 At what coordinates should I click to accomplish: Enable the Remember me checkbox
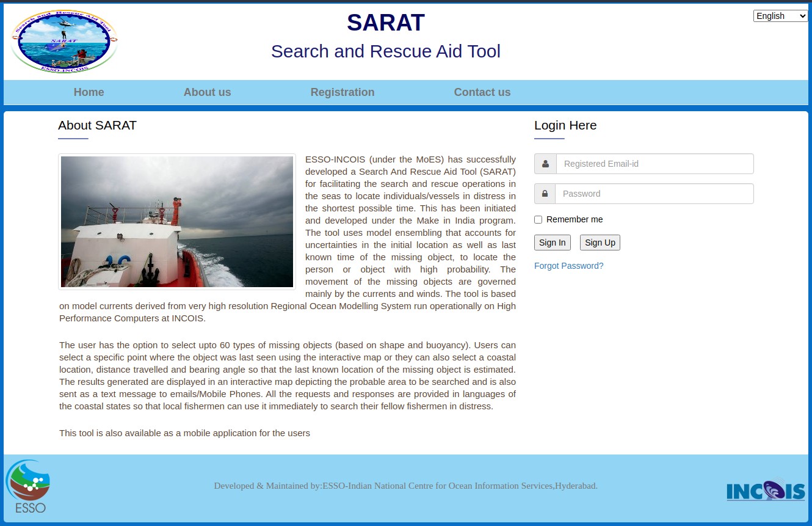(x=538, y=220)
